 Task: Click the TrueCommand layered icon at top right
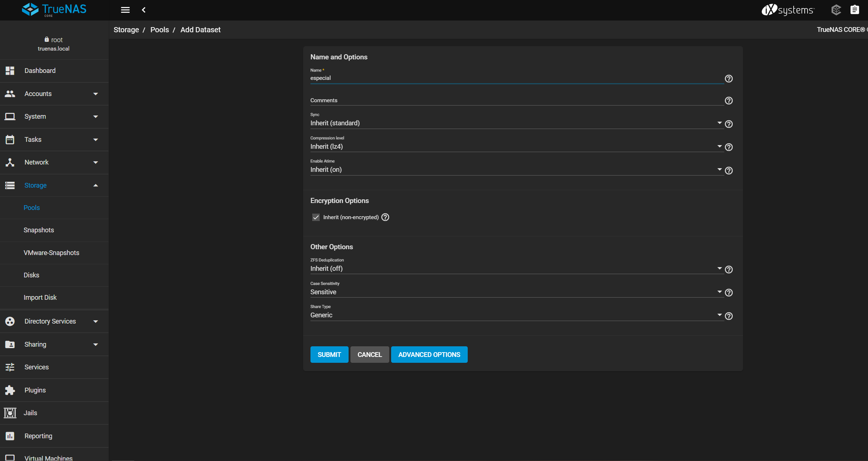pyautogui.click(x=836, y=10)
